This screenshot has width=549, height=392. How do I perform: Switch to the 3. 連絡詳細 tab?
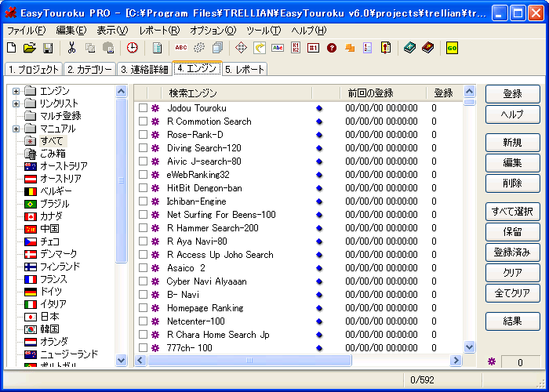tap(144, 69)
